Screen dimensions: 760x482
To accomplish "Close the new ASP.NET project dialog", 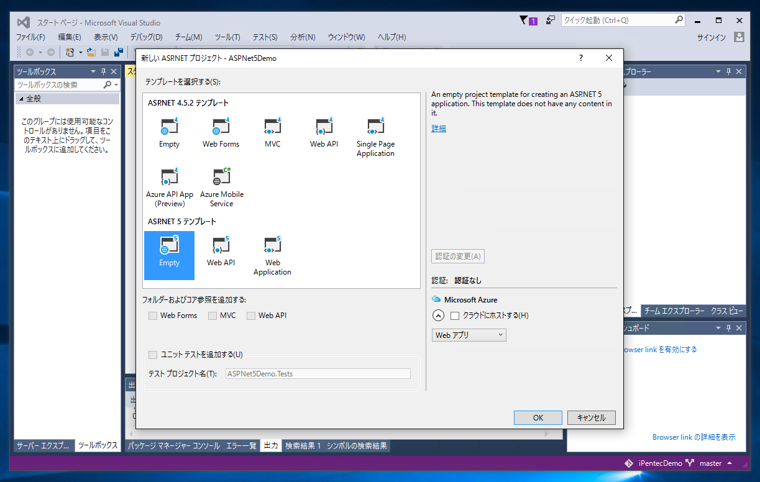I will (x=609, y=58).
